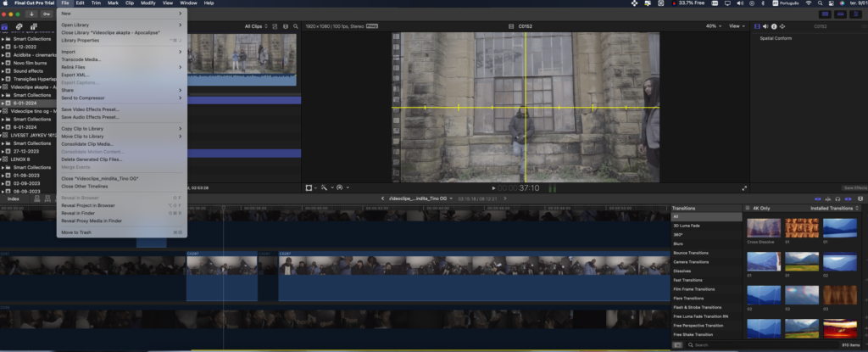Screen dimensions: 868x352
Task: Toggle the Timeline visibility button
Action: click(842, 14)
